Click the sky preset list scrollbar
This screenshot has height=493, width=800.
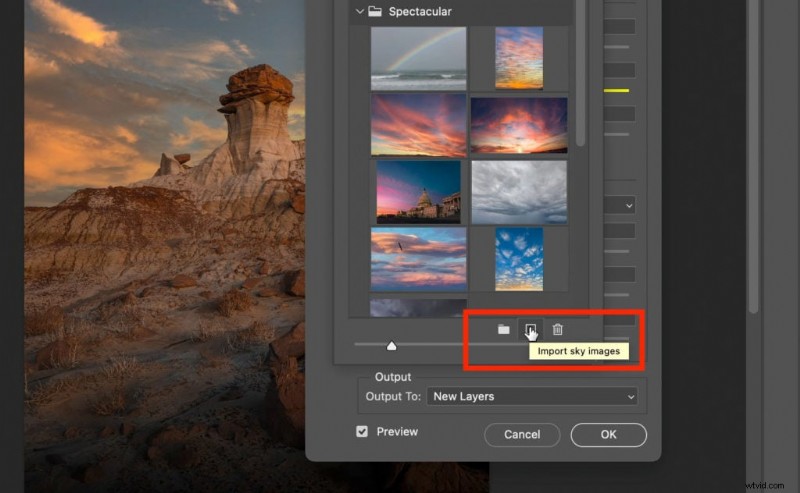pos(580,71)
